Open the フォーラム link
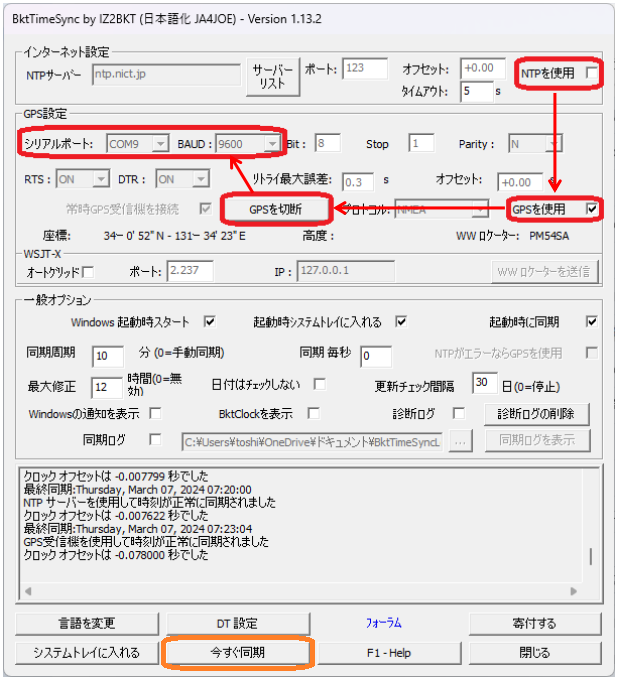This screenshot has width=617, height=680. pyautogui.click(x=384, y=623)
